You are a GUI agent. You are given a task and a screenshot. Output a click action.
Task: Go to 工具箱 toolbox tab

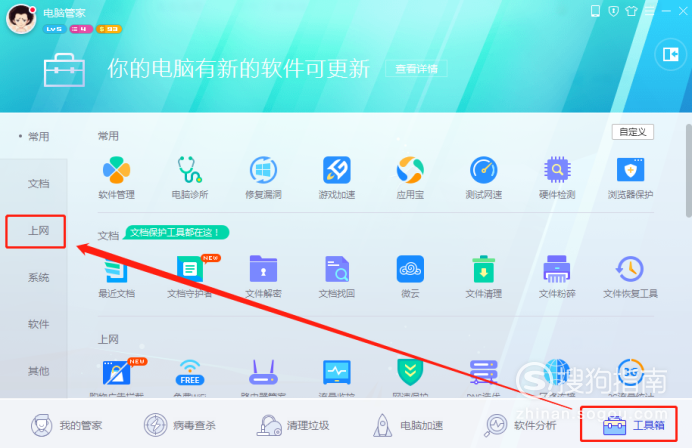click(633, 425)
